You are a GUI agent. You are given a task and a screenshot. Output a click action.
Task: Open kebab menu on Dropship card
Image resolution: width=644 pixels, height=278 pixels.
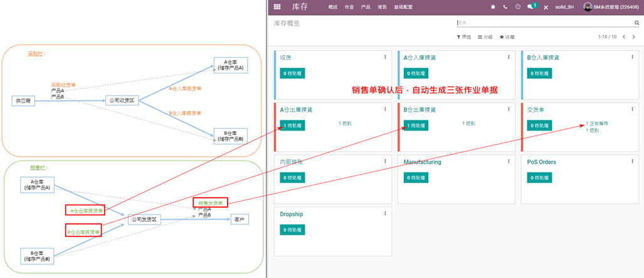tap(385, 213)
